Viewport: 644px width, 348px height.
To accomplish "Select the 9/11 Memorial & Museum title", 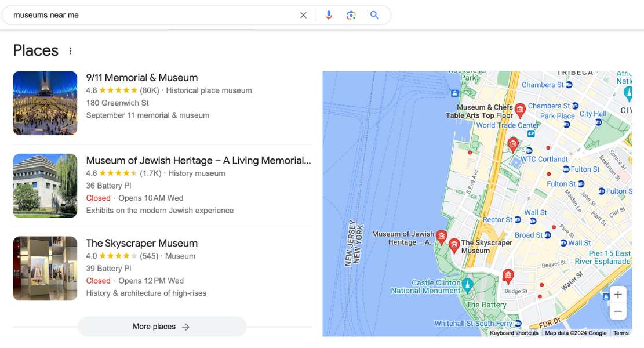I will click(x=141, y=78).
